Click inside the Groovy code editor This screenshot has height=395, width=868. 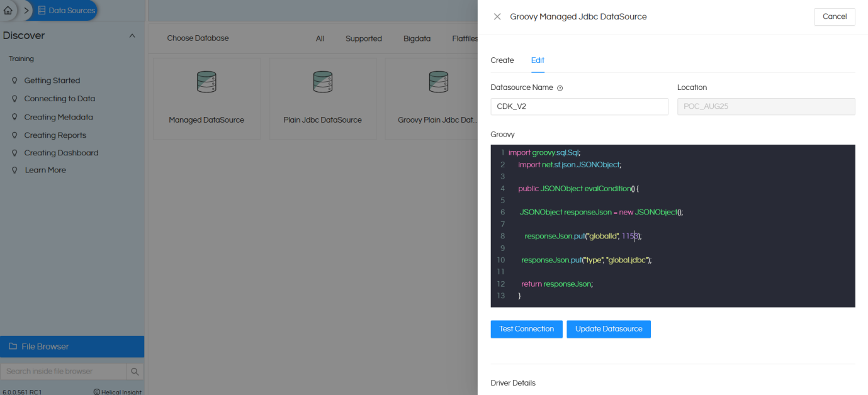pos(673,226)
